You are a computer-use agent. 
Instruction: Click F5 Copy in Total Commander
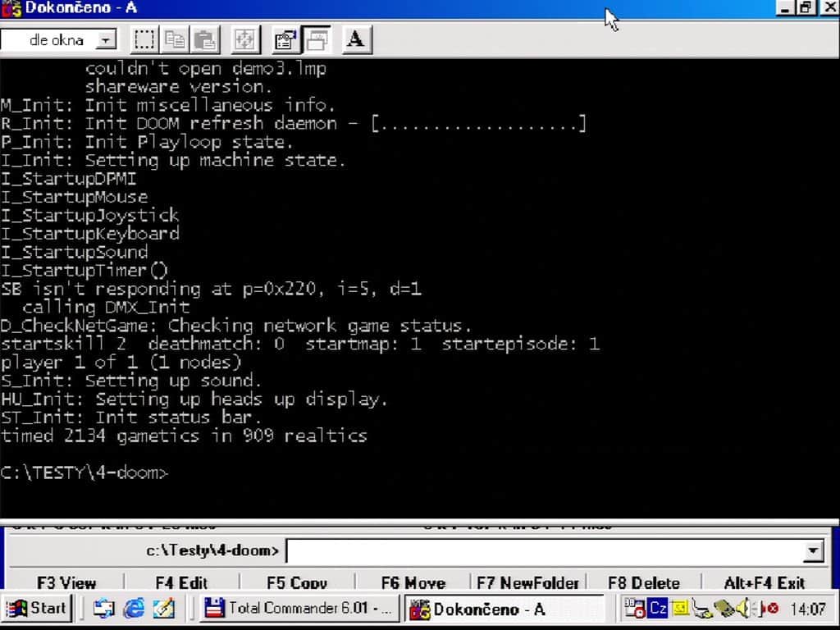(x=297, y=582)
